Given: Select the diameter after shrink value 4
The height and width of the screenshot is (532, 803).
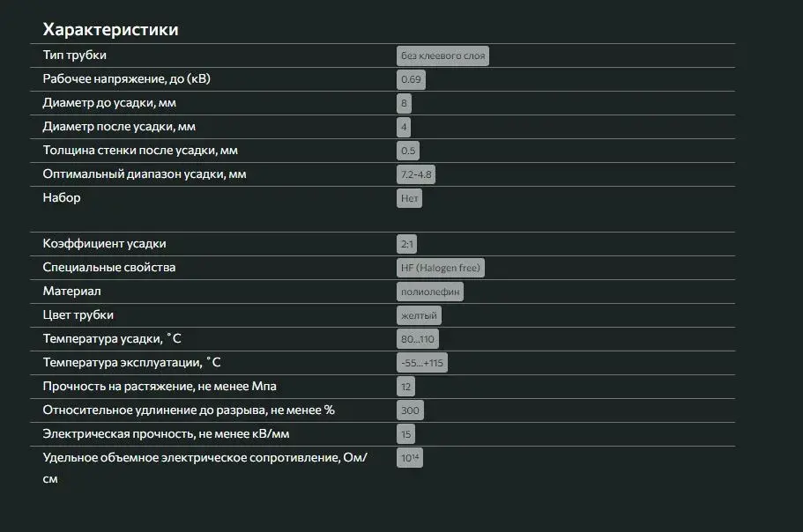Looking at the screenshot, I should point(404,127).
